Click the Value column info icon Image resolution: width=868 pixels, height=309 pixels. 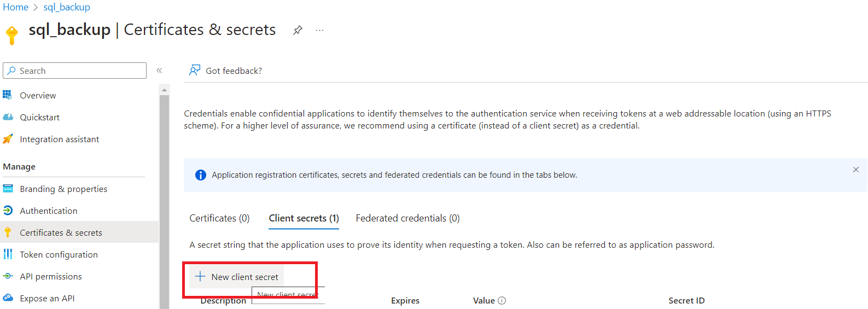(502, 300)
